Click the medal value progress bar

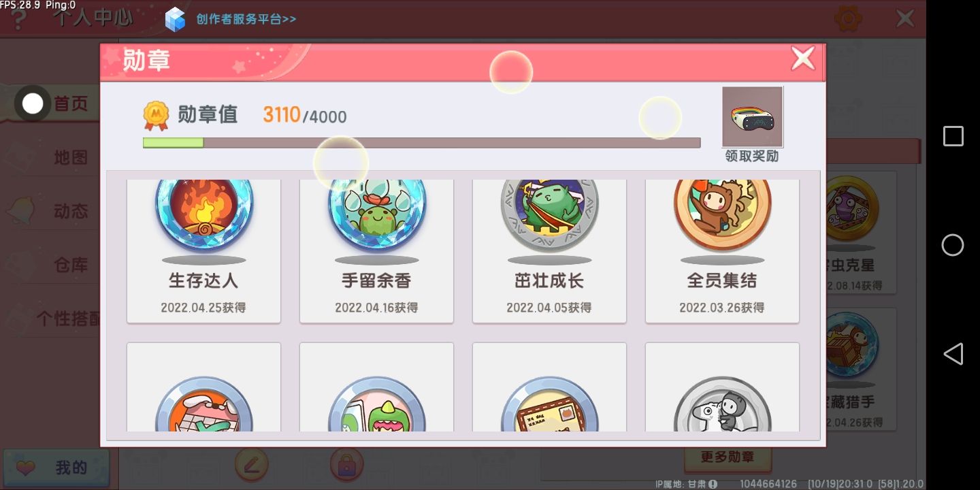pyautogui.click(x=421, y=143)
